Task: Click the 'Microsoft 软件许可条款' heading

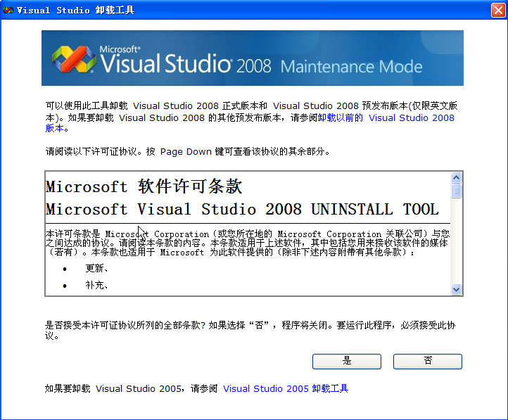Action: pos(144,186)
